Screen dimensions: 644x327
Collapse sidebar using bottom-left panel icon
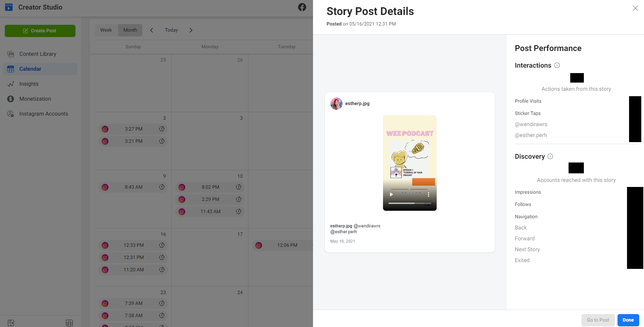[11, 323]
